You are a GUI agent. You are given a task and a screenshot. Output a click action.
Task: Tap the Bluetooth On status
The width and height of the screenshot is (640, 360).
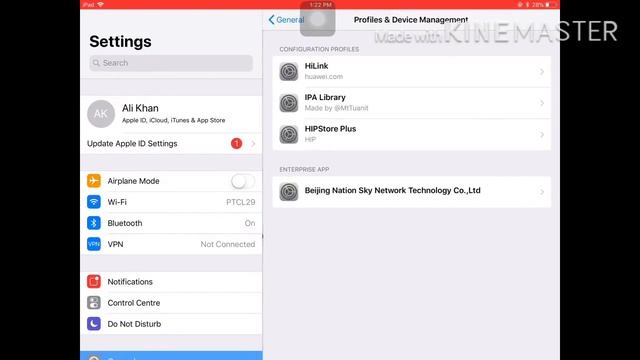point(250,223)
